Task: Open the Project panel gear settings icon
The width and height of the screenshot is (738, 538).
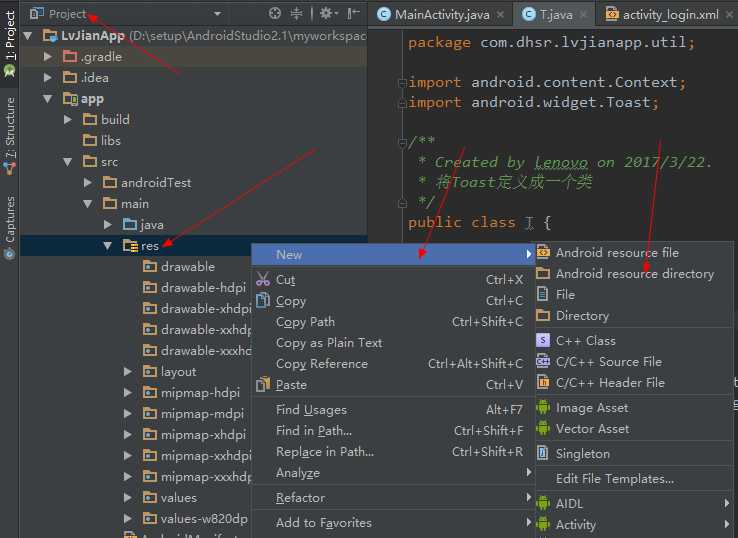Action: (x=328, y=14)
